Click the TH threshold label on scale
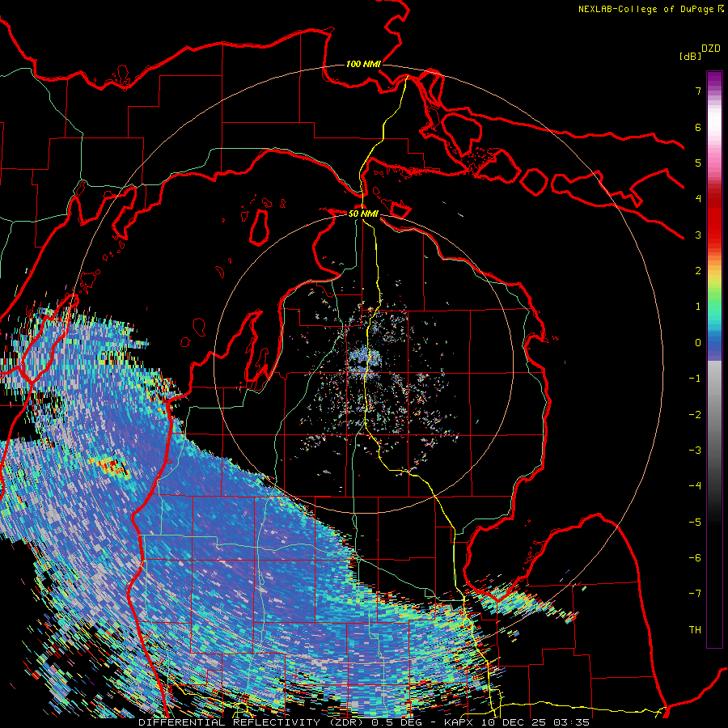 pos(695,630)
